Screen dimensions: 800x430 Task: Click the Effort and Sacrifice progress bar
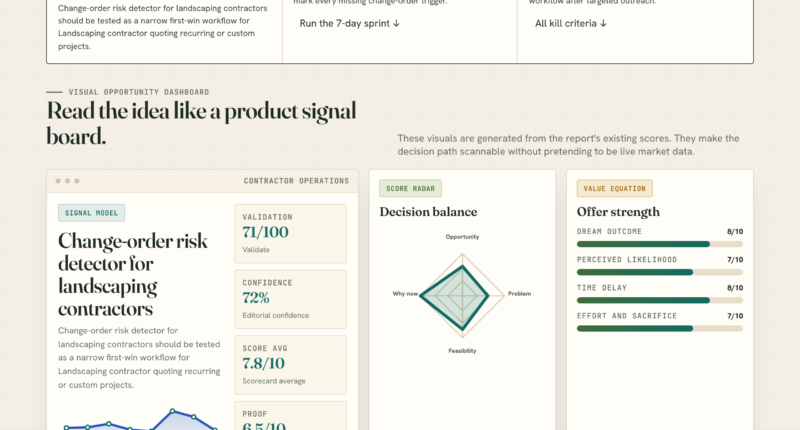(660, 328)
